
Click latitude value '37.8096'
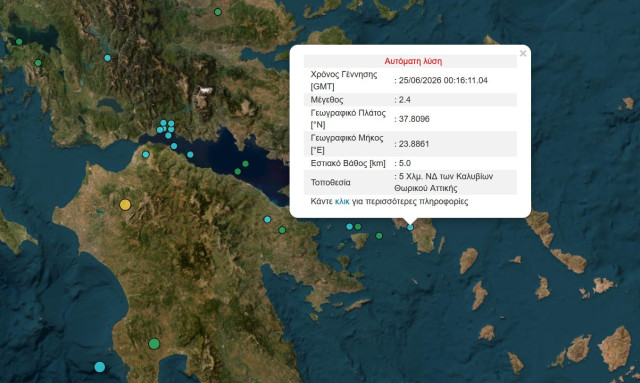click(x=414, y=119)
